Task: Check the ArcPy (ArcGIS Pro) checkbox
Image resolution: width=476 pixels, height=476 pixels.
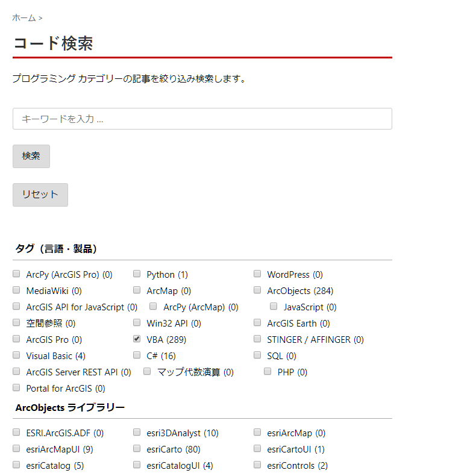Action: (16, 274)
